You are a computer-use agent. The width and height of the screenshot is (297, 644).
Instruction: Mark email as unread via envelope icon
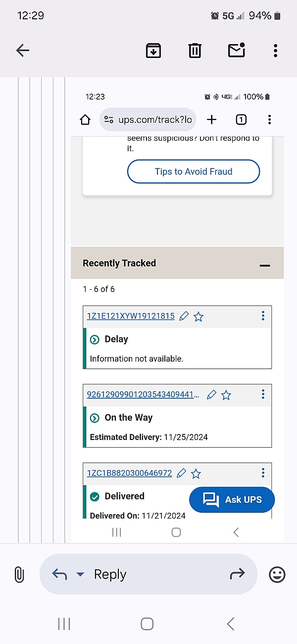click(237, 50)
